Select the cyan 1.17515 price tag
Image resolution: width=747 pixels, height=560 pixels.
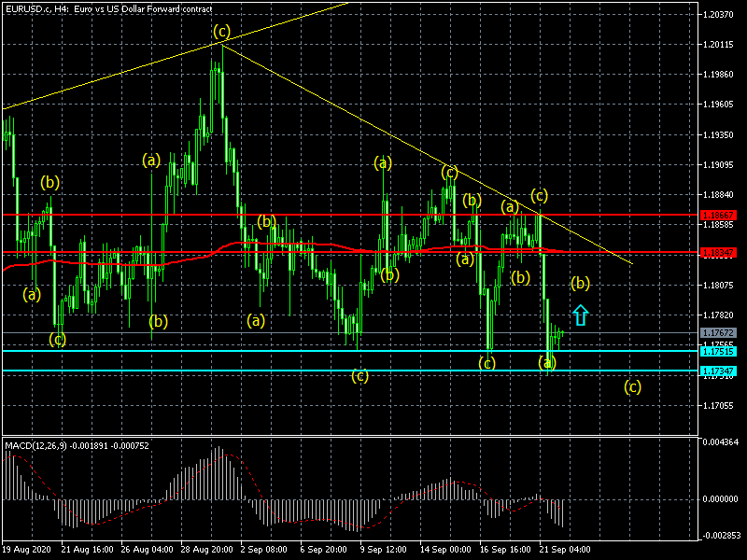[722, 351]
